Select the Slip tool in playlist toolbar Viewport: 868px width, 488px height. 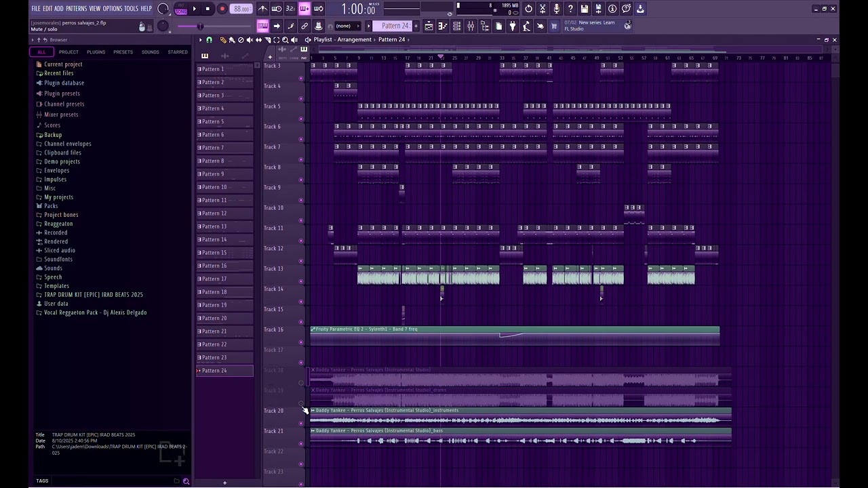[258, 40]
